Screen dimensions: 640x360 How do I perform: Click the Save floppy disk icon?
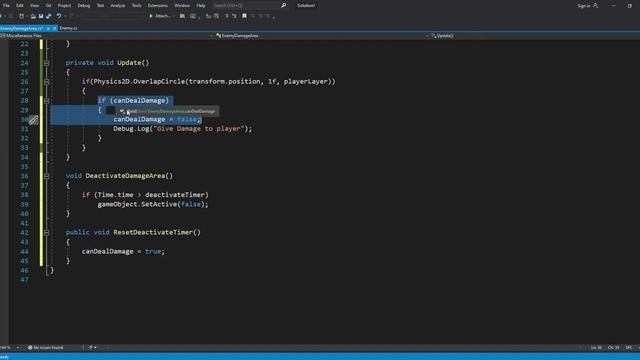point(41,16)
